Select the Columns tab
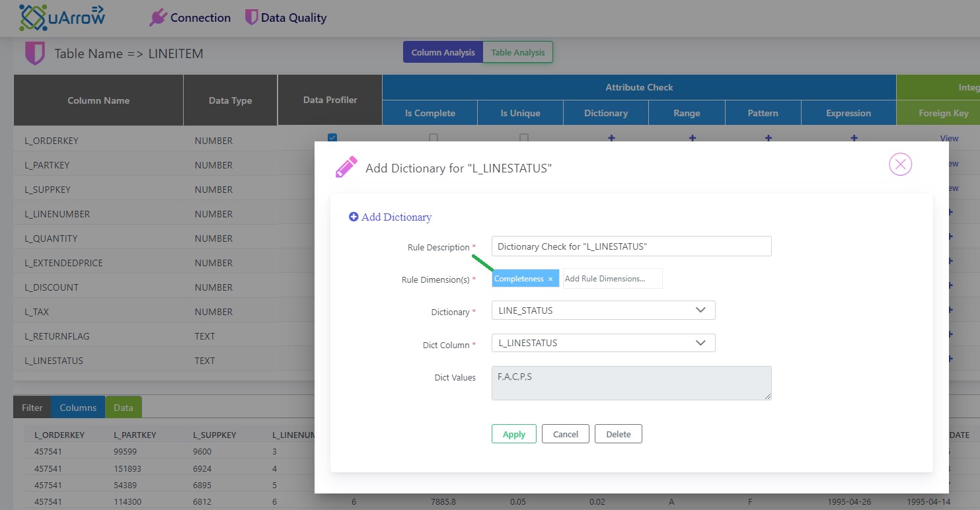 78,407
